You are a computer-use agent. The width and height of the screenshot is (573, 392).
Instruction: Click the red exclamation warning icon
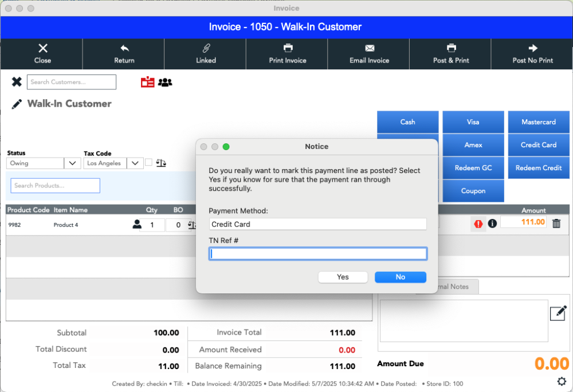[477, 224]
